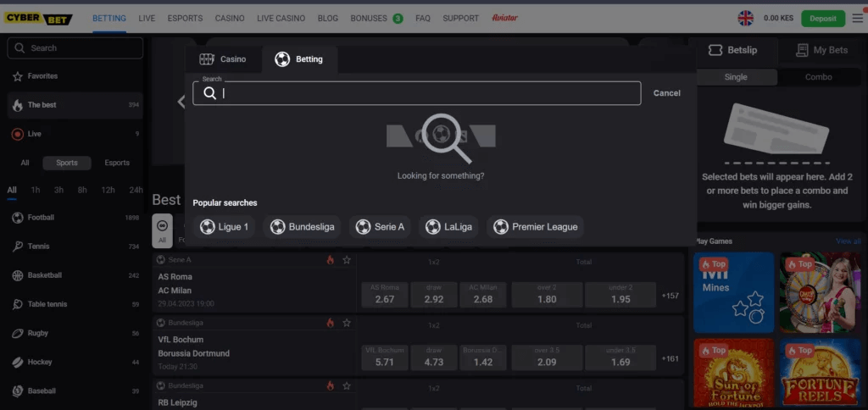This screenshot has width=868, height=410.
Task: Select the Table tennis icon
Action: click(x=18, y=304)
